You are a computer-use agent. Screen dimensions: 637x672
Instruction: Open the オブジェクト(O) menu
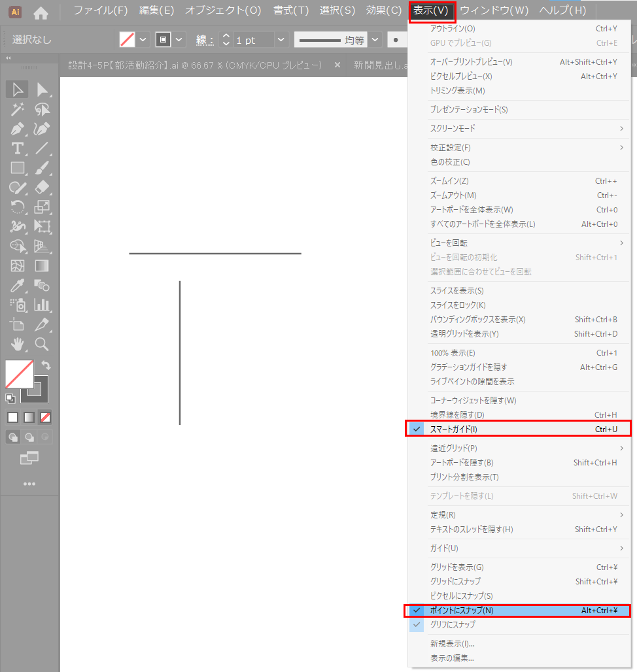[223, 10]
